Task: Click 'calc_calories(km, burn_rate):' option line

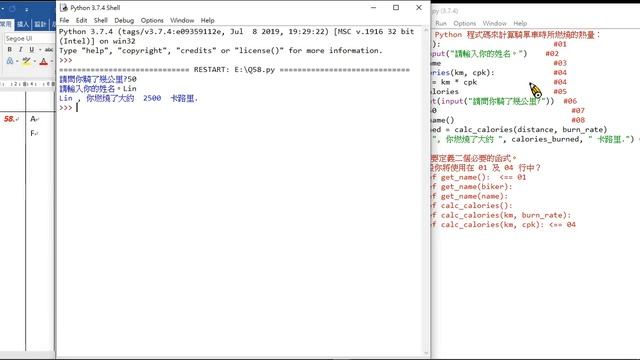Action: pyautogui.click(x=506, y=215)
